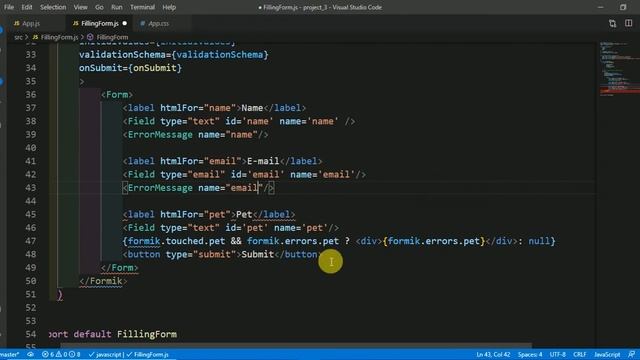
Task: Click the closing Formik tag on line 50
Action: (103, 281)
